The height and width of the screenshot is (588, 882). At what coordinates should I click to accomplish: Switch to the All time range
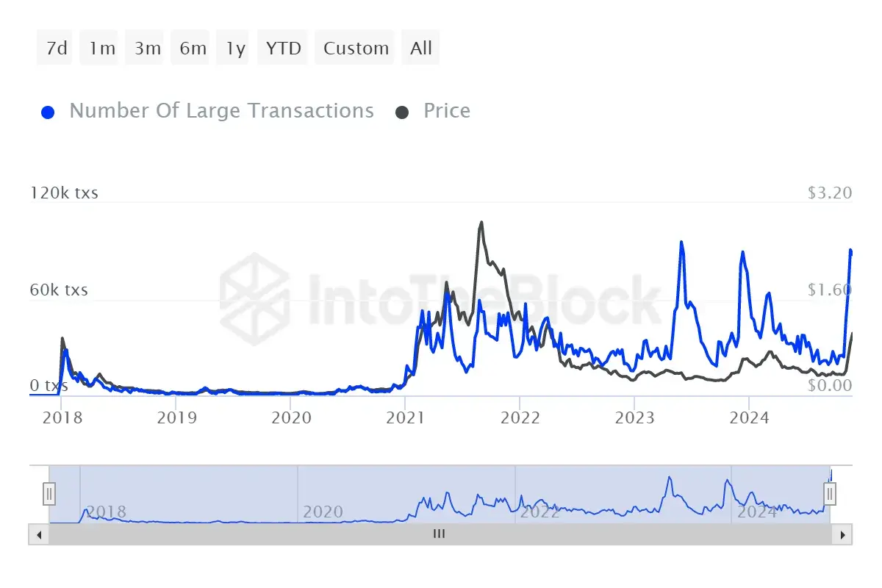pyautogui.click(x=420, y=47)
